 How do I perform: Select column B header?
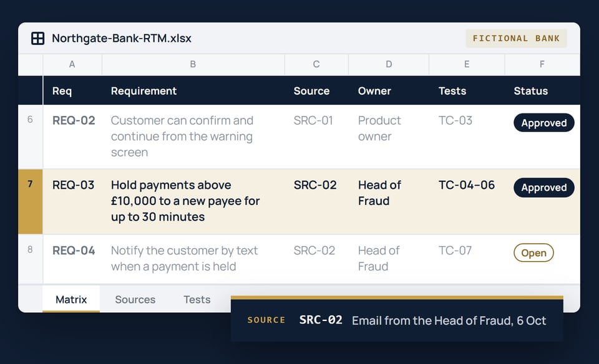193,64
